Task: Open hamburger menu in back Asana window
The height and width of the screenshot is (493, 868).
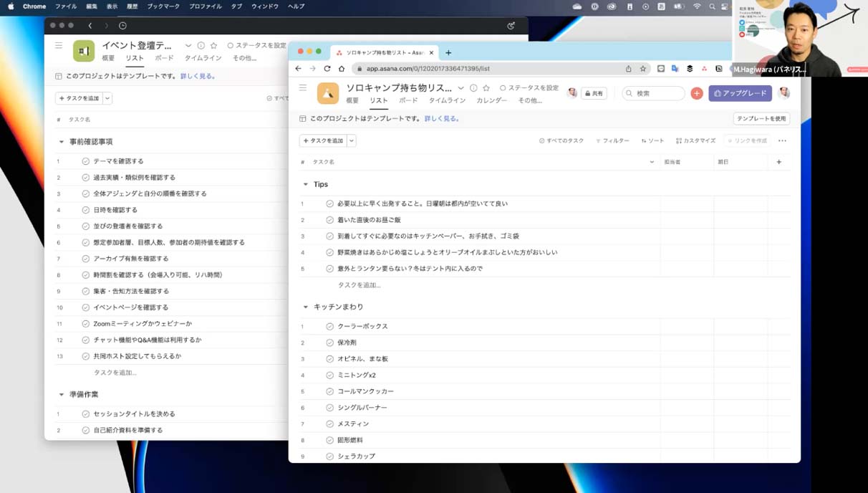Action: pyautogui.click(x=59, y=45)
